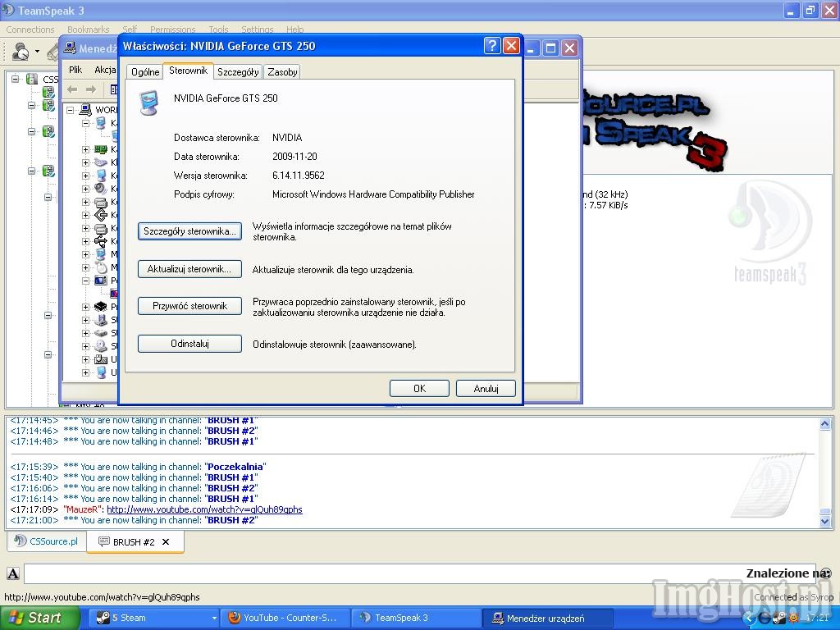Open the YouTube link posted by MauzeR
840x630 pixels.
204,509
